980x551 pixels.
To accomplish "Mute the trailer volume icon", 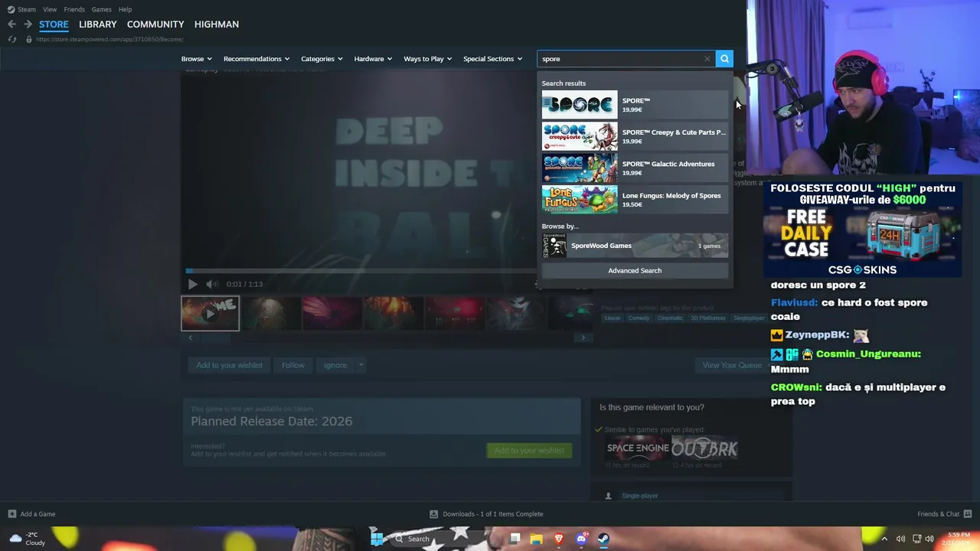I will [211, 284].
